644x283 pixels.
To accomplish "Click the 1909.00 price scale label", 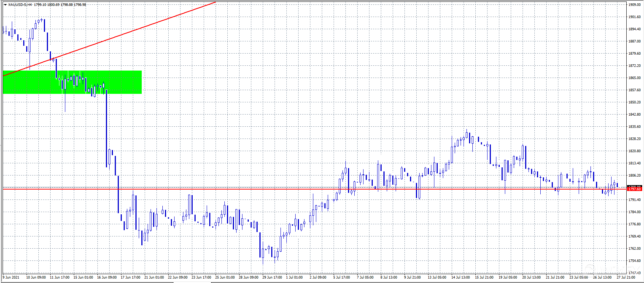I will pos(634,5).
